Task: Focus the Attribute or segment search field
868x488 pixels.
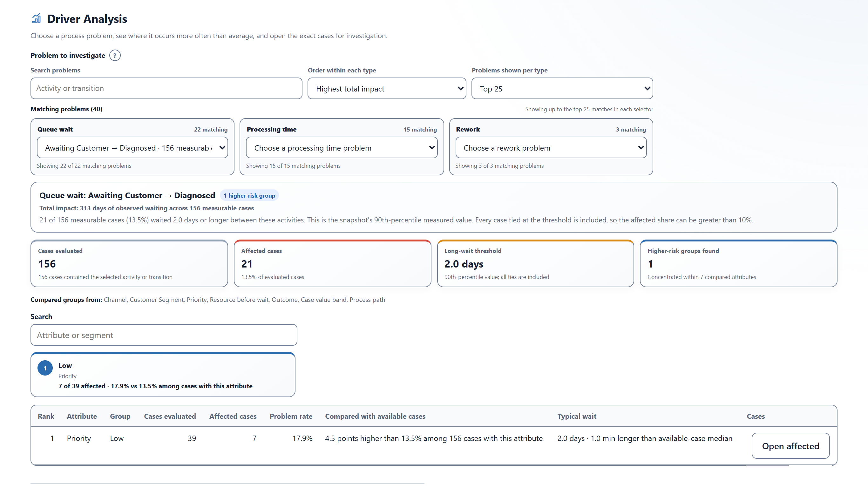Action: (x=164, y=335)
